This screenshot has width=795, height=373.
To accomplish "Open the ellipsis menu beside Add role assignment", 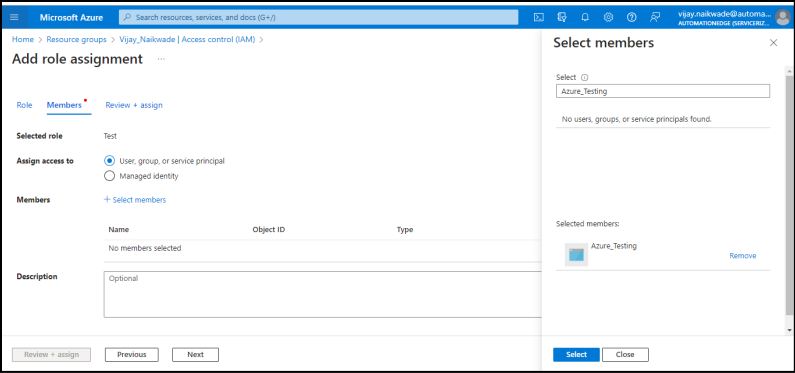I will pyautogui.click(x=161, y=59).
